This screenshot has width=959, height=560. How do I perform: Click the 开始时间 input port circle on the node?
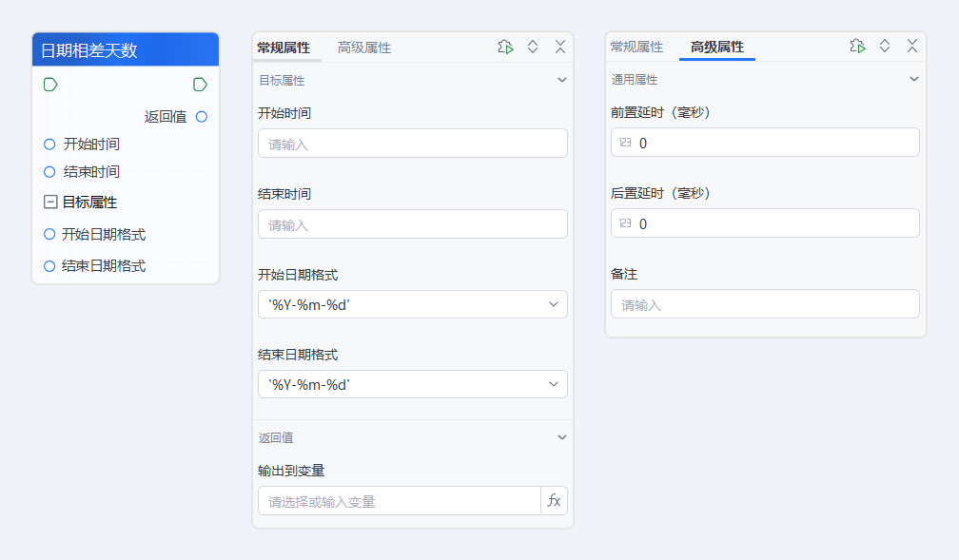coord(49,145)
